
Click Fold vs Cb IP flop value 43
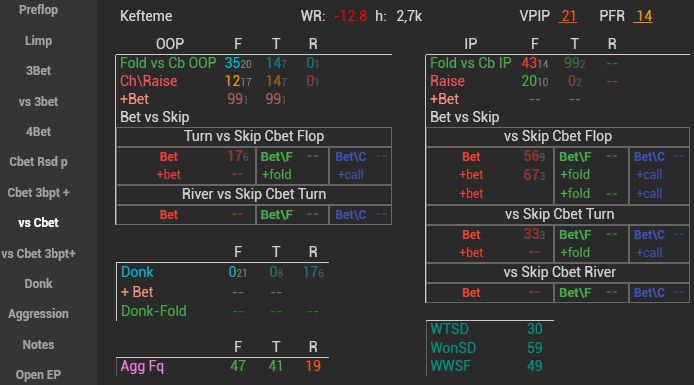[529, 63]
